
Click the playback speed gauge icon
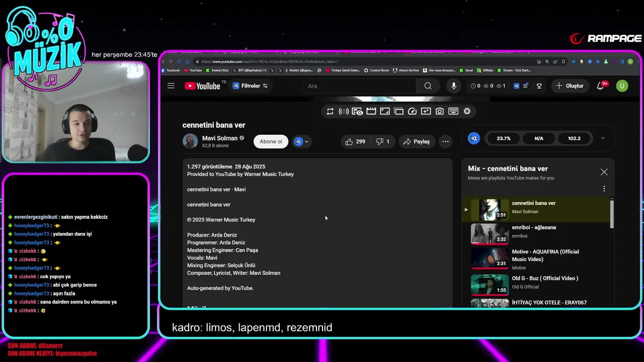[412, 112]
